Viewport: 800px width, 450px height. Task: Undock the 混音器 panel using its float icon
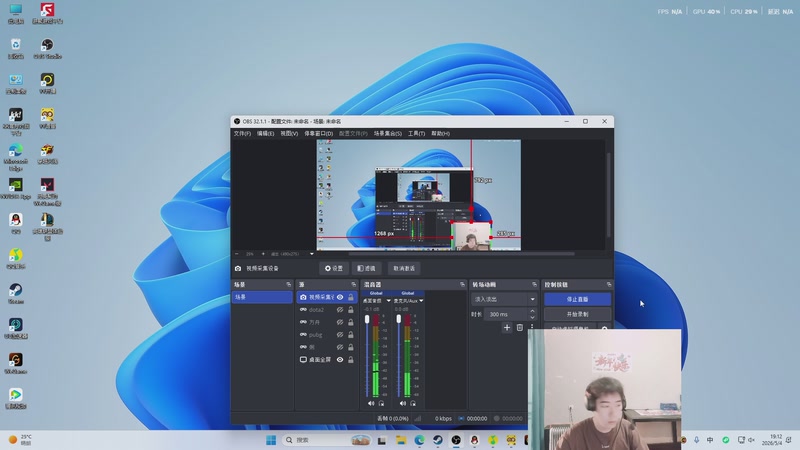point(462,285)
